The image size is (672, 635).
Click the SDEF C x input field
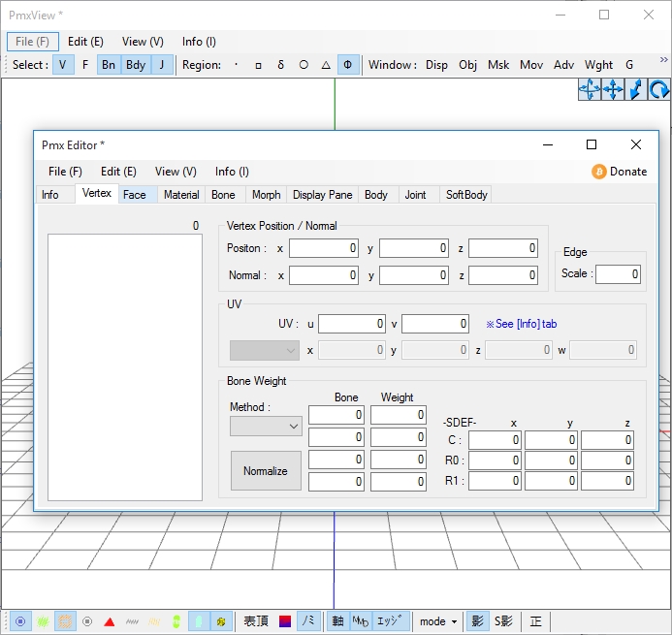click(x=495, y=439)
